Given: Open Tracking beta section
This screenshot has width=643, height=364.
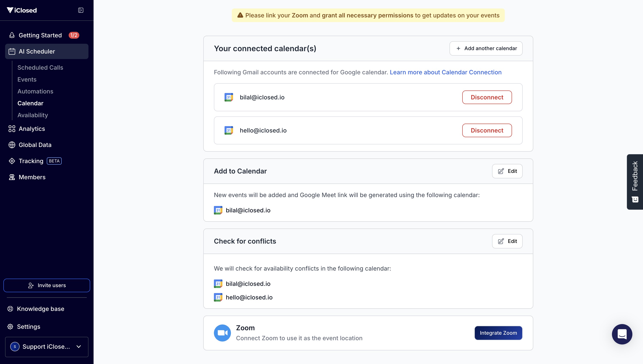Looking at the screenshot, I should coord(31,161).
